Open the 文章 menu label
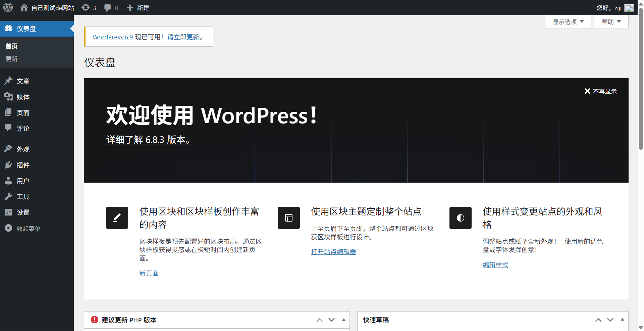 23,81
